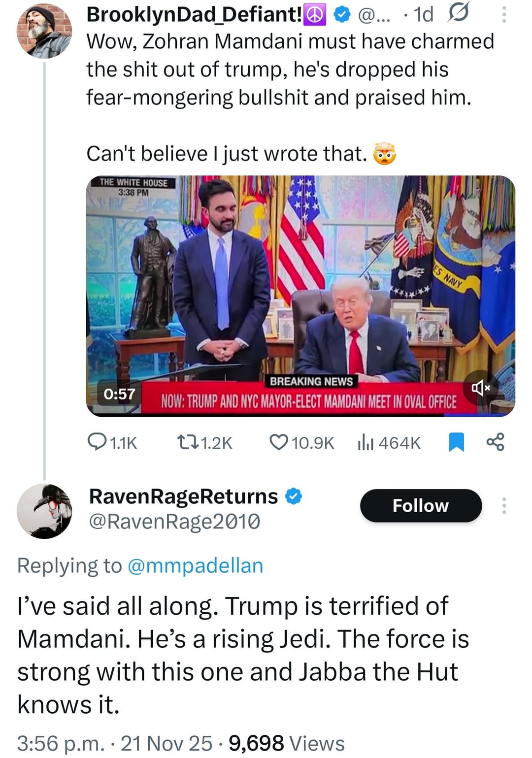Open the @mmpadellan profile link
Screen dimensions: 532x758
[195, 565]
